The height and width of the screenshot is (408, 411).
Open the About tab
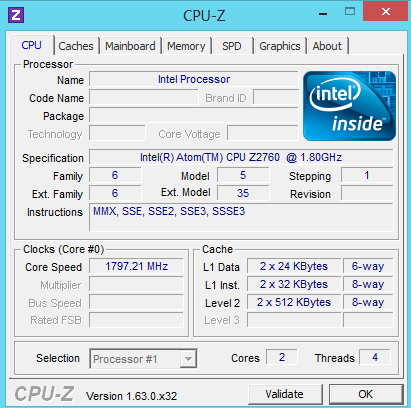(x=327, y=46)
